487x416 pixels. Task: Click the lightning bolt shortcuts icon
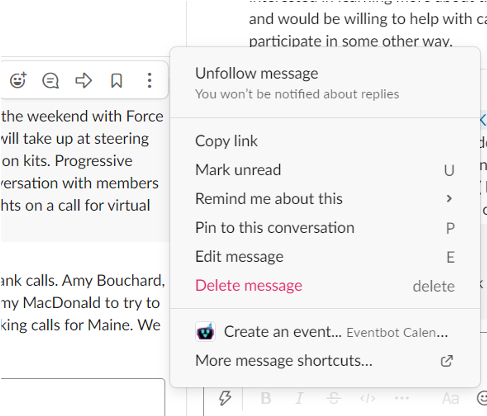coord(225,398)
